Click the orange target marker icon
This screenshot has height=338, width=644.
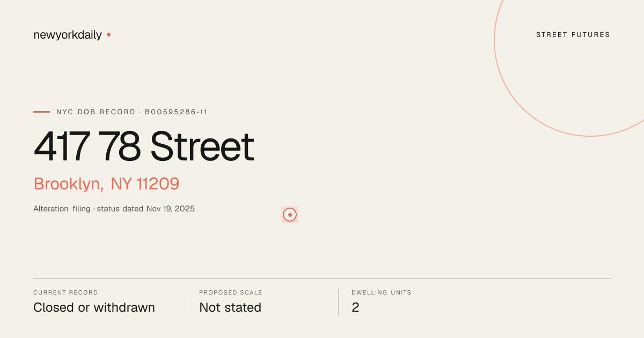tap(290, 215)
